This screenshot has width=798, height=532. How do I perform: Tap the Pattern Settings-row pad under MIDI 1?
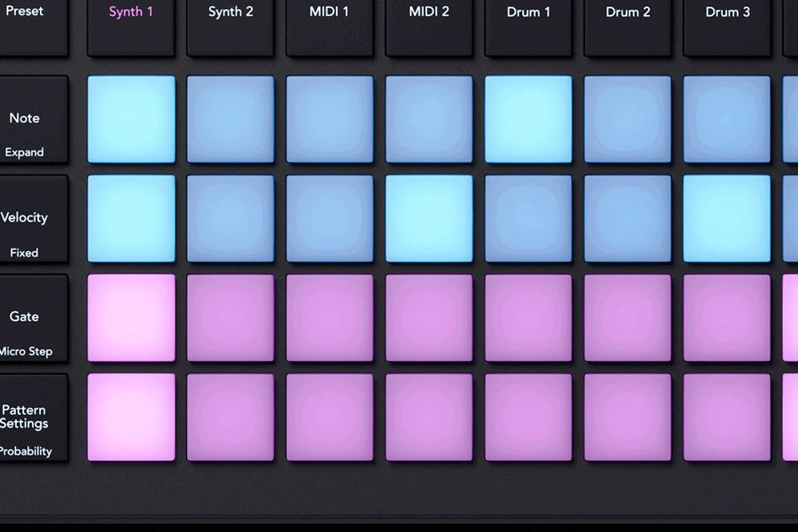click(x=330, y=417)
